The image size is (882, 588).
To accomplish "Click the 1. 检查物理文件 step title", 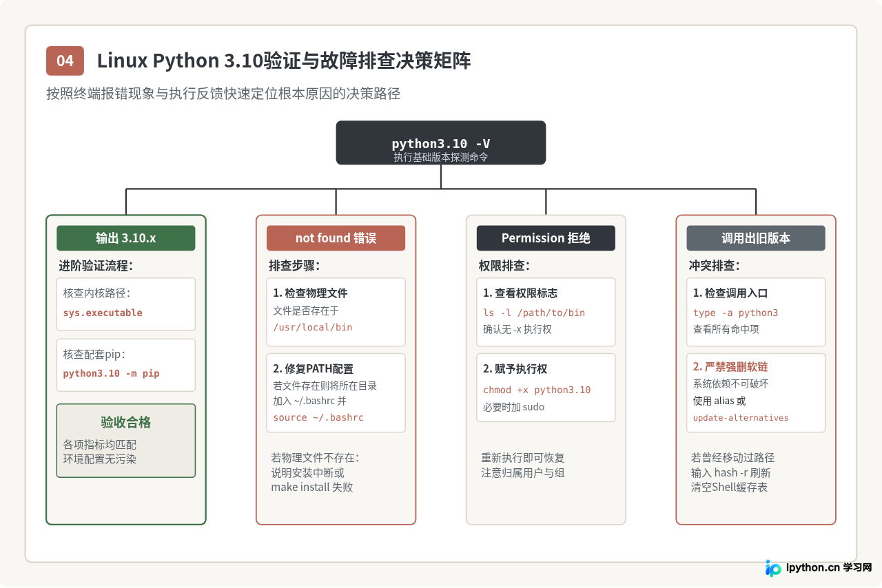I will [310, 293].
